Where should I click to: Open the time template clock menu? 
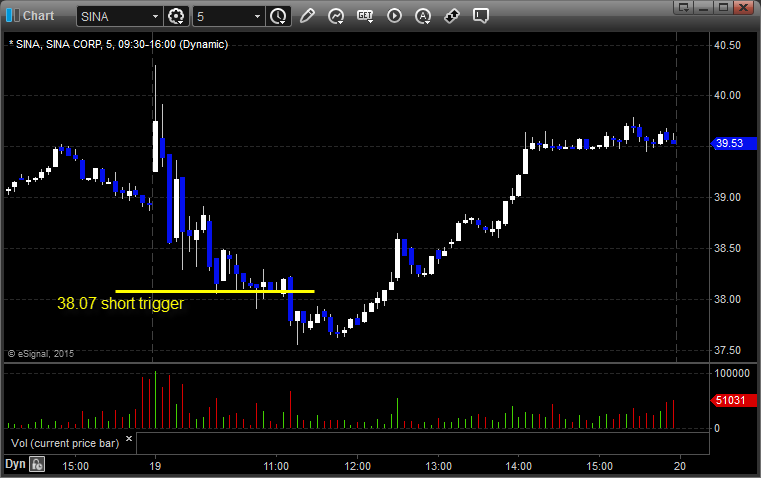(278, 16)
